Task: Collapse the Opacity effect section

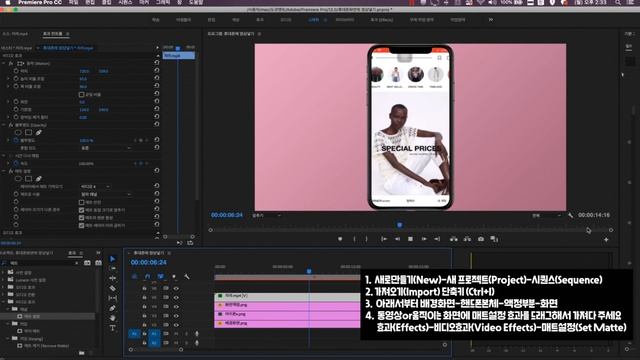Action: tap(4, 125)
